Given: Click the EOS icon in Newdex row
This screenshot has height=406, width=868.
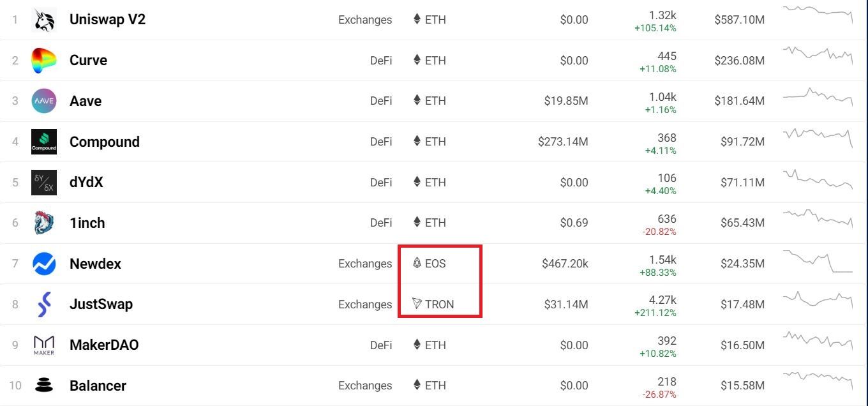Looking at the screenshot, I should point(417,263).
